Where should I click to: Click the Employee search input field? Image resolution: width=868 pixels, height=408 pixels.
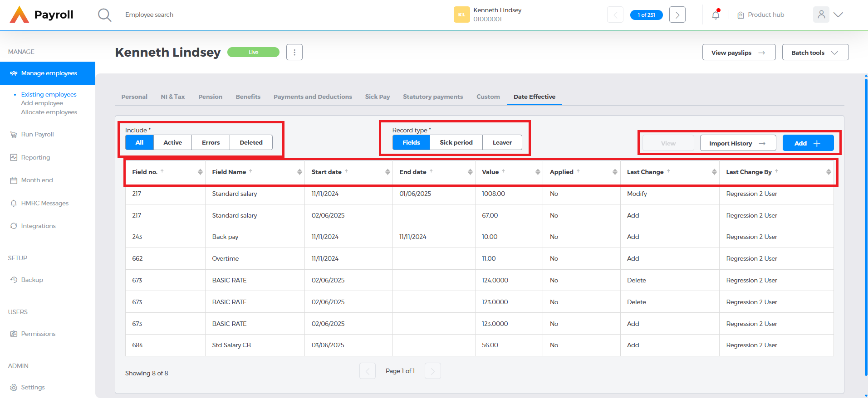click(x=149, y=15)
